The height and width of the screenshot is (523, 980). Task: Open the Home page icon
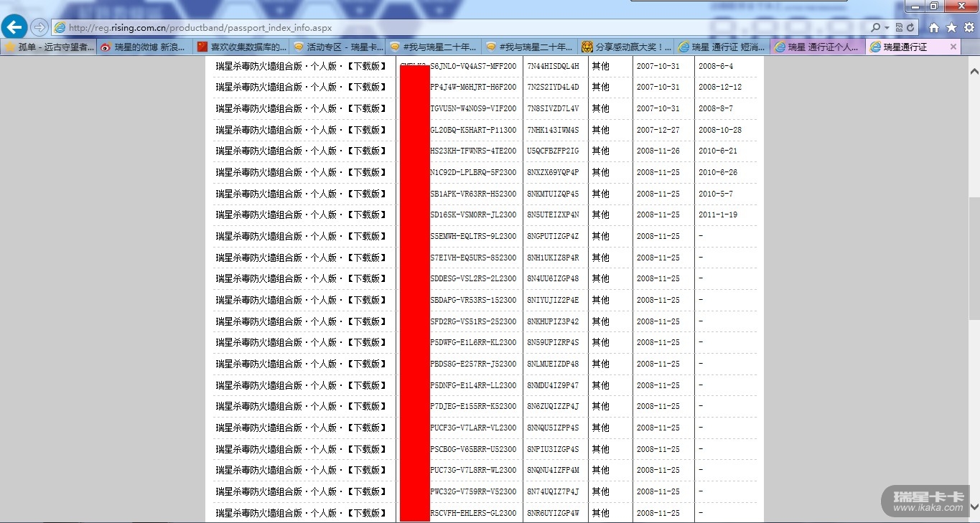coord(934,27)
